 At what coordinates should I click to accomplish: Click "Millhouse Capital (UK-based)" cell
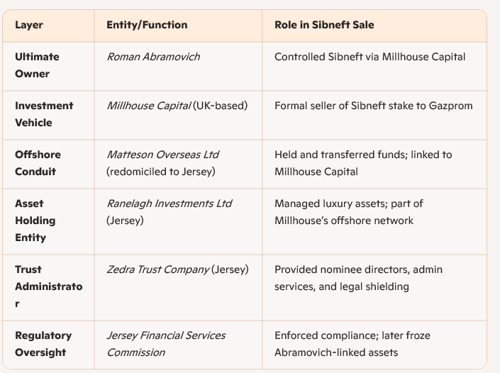(177, 106)
